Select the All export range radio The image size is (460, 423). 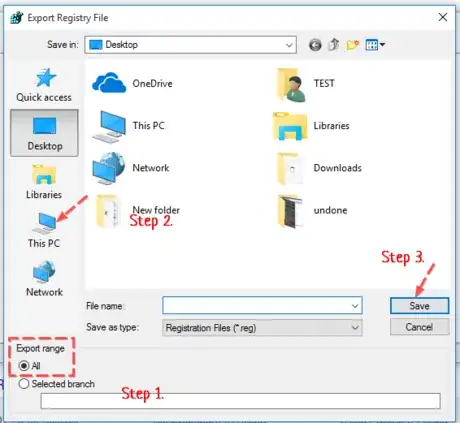29,366
